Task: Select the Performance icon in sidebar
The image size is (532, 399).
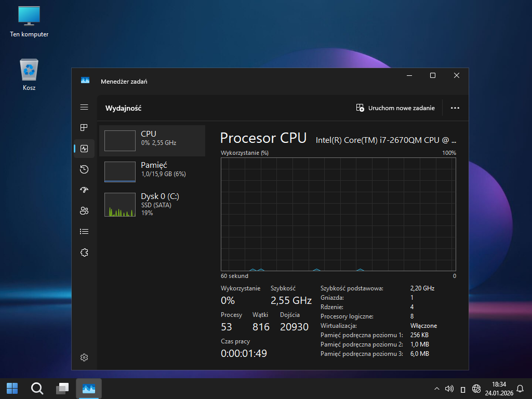Action: click(84, 149)
